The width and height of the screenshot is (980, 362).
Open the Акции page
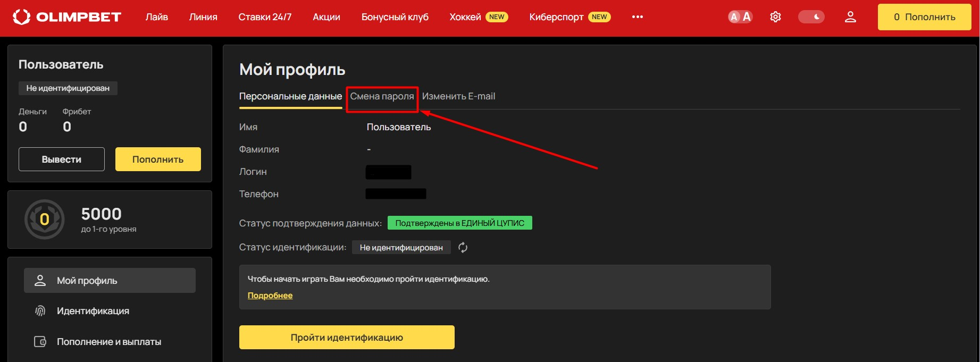(x=326, y=17)
